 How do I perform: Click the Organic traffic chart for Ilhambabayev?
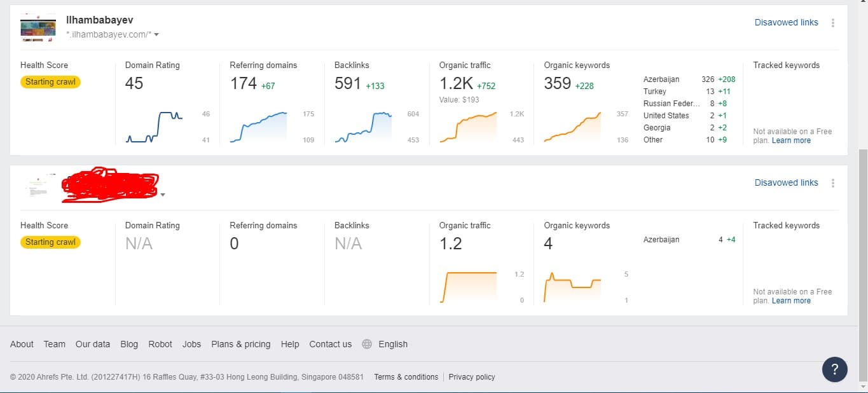tap(468, 127)
